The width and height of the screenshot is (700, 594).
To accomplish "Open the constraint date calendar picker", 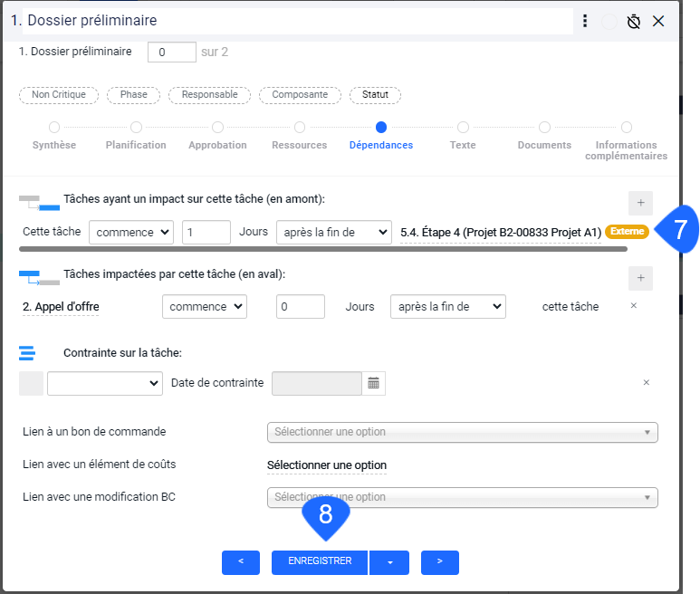I will (x=374, y=383).
